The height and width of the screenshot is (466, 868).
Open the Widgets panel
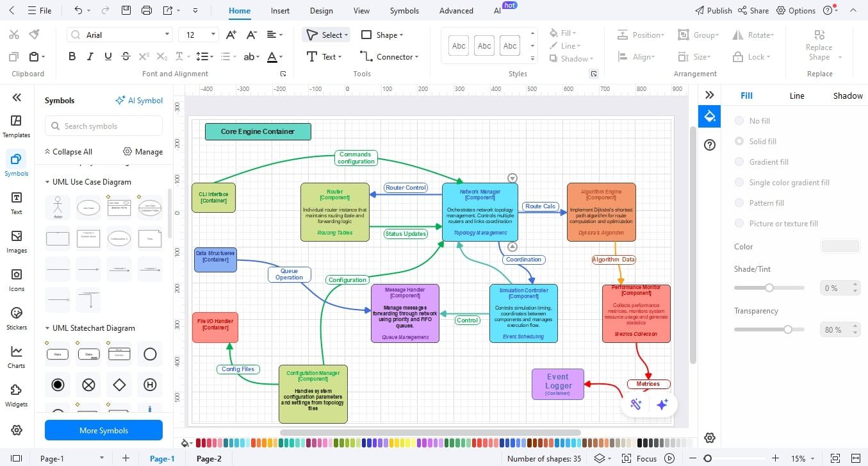(16, 394)
